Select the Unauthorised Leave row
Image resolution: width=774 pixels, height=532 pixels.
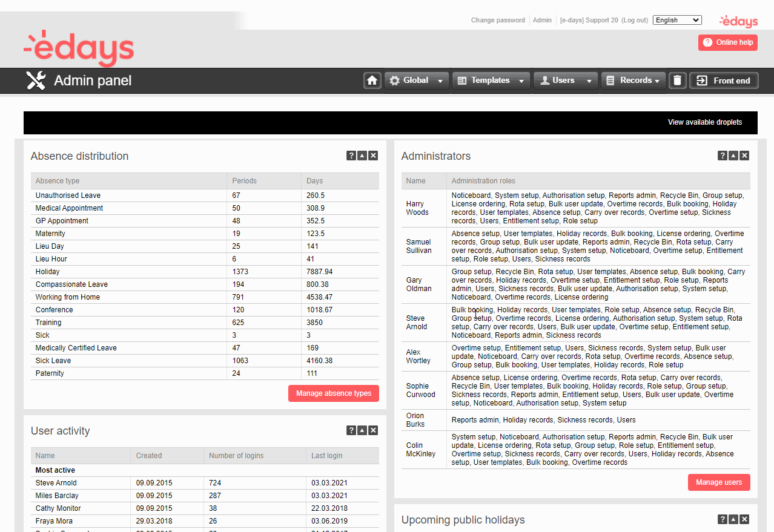[x=205, y=195]
